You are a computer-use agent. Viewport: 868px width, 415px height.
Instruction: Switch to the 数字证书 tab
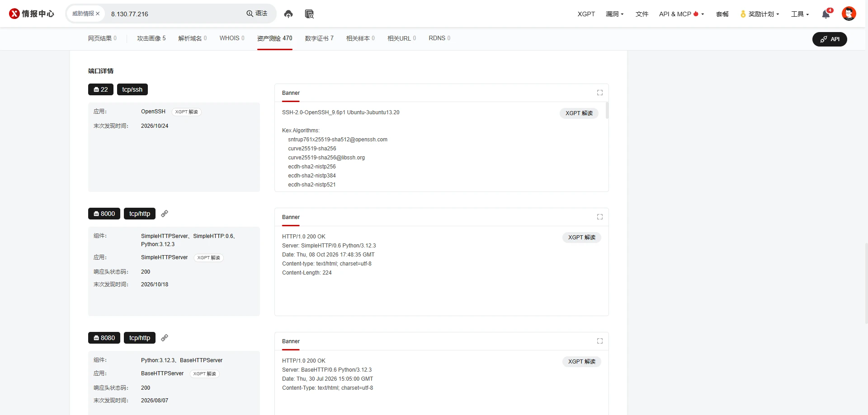[x=319, y=38]
